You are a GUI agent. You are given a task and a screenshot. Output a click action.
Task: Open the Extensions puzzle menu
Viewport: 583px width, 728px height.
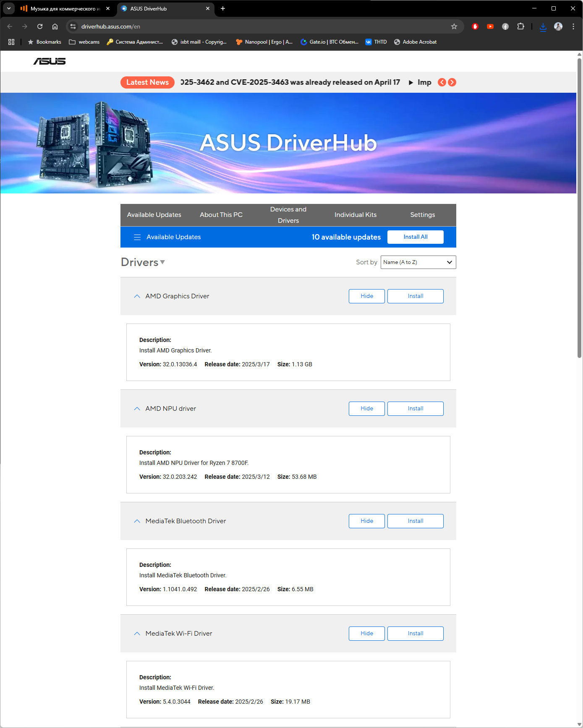(x=520, y=26)
